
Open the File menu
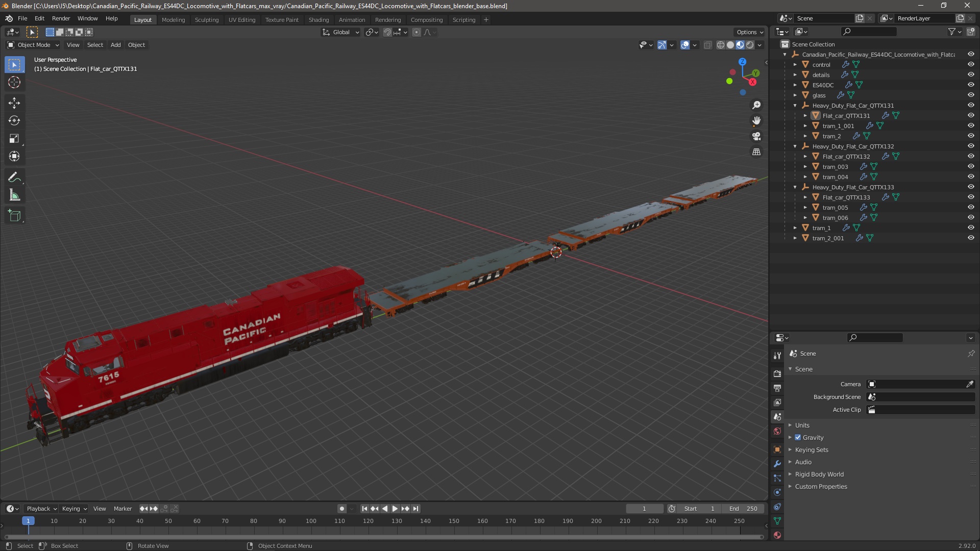click(22, 18)
